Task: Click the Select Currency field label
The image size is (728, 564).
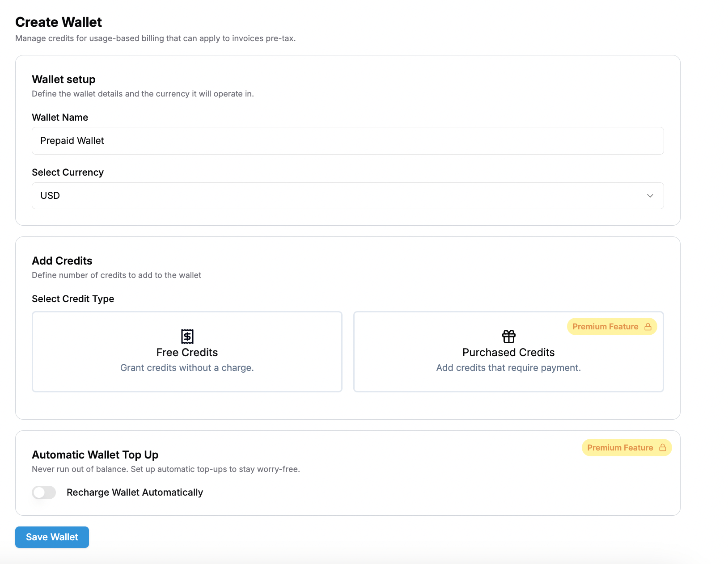Action: coord(68,173)
